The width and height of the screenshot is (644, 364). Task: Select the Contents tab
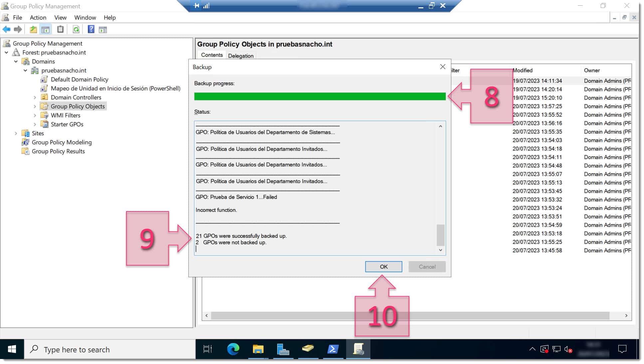211,55
